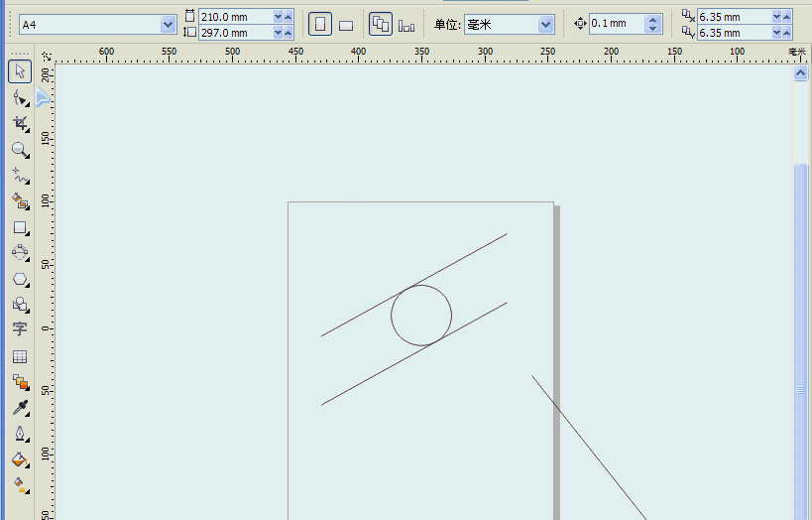Screen dimensions: 812x520
Task: Open the Fill bucket tool
Action: [20, 459]
